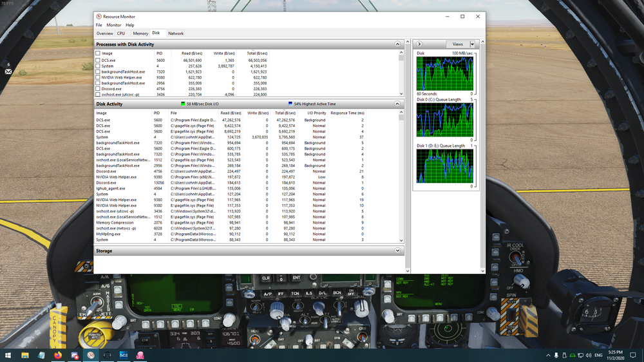Tick the Discord.exe process checkbox

pos(98,89)
